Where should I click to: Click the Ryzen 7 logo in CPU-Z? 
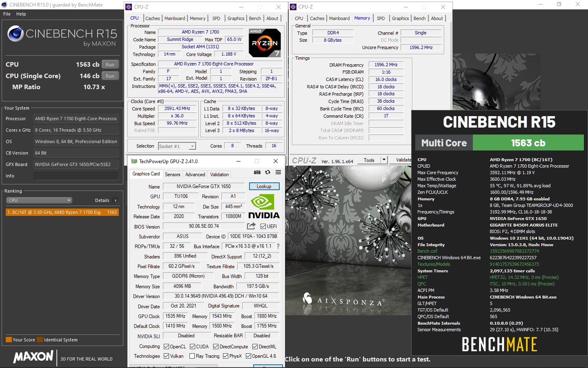pyautogui.click(x=265, y=43)
